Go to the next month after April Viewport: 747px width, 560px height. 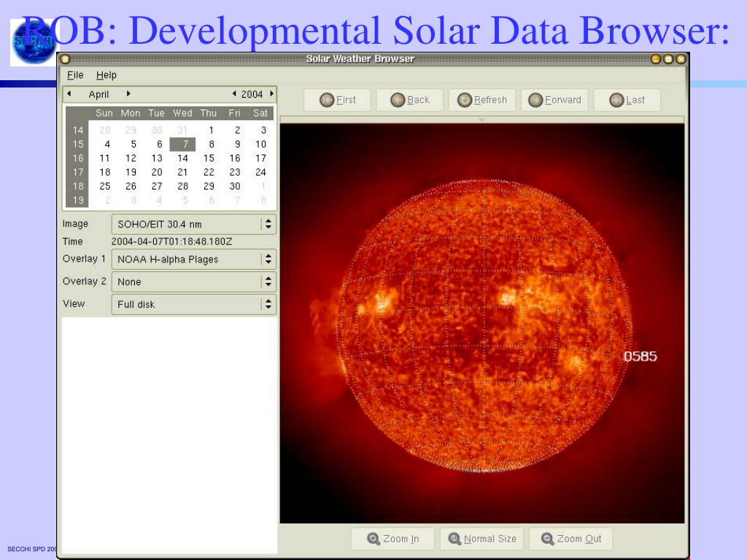(x=128, y=94)
